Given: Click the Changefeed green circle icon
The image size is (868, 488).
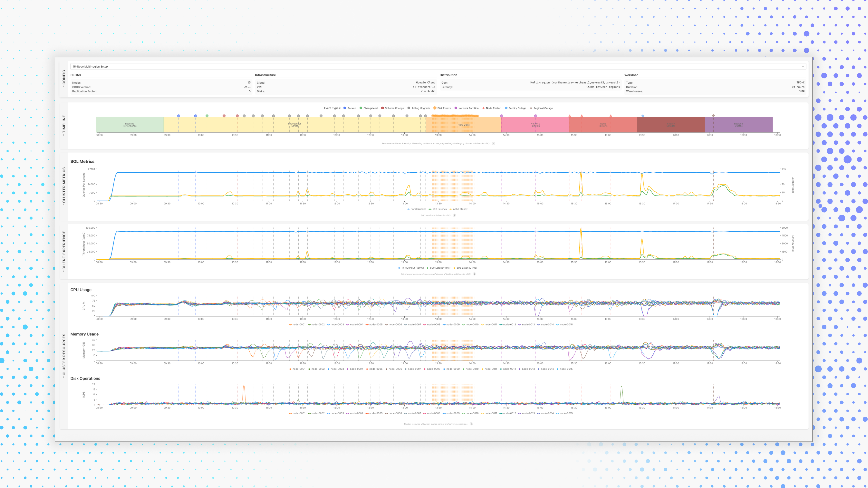Looking at the screenshot, I should click(x=361, y=108).
